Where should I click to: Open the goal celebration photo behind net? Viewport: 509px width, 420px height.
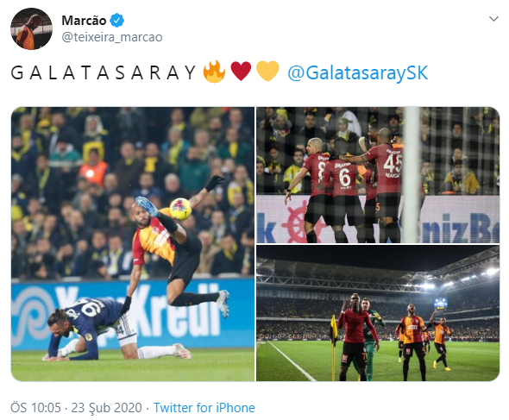378,175
